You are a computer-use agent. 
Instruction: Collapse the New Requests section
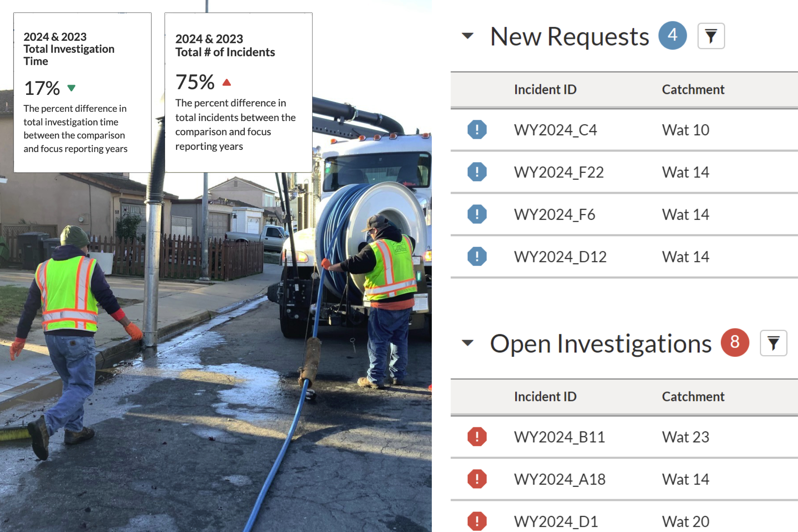coord(468,35)
